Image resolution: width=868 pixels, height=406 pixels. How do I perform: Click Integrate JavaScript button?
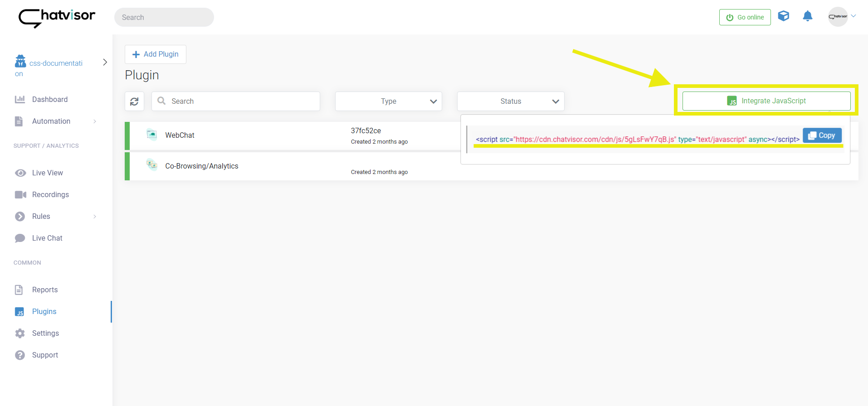tap(766, 101)
